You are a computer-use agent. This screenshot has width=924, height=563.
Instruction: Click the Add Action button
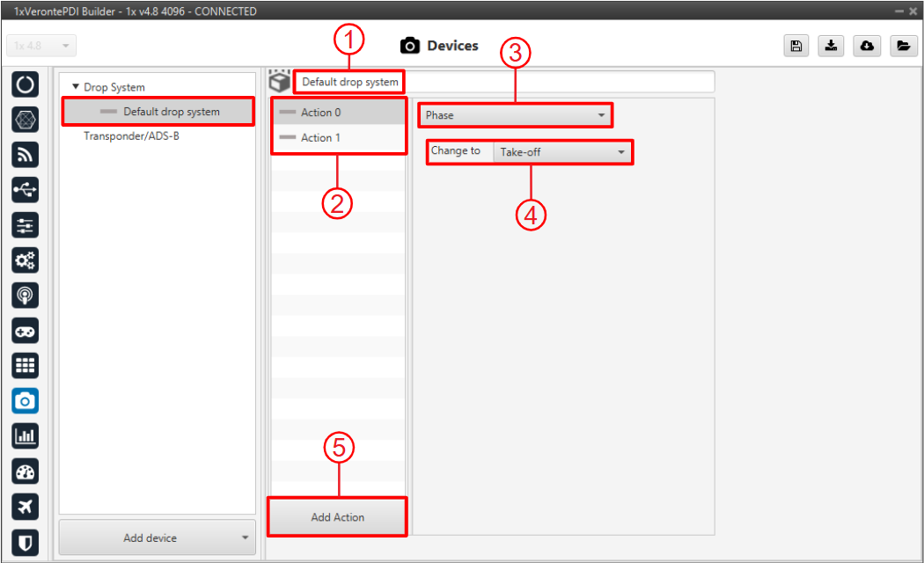pos(338,517)
